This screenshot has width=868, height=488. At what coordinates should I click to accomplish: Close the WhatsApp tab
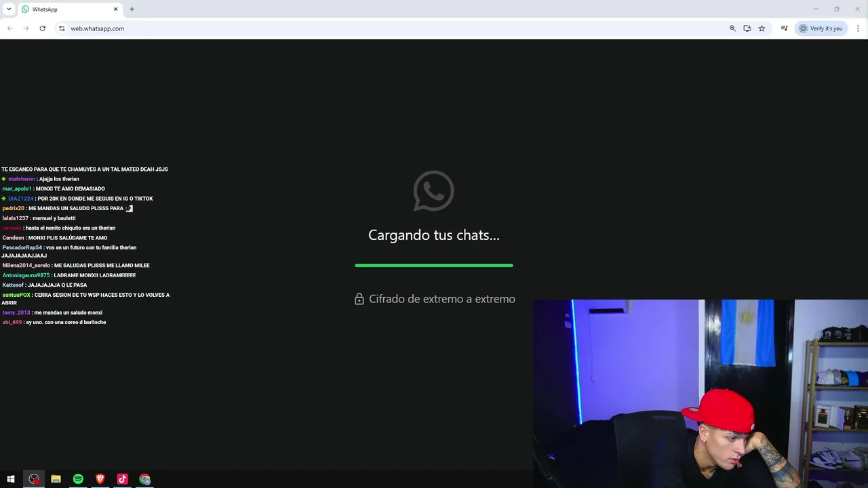pyautogui.click(x=115, y=9)
